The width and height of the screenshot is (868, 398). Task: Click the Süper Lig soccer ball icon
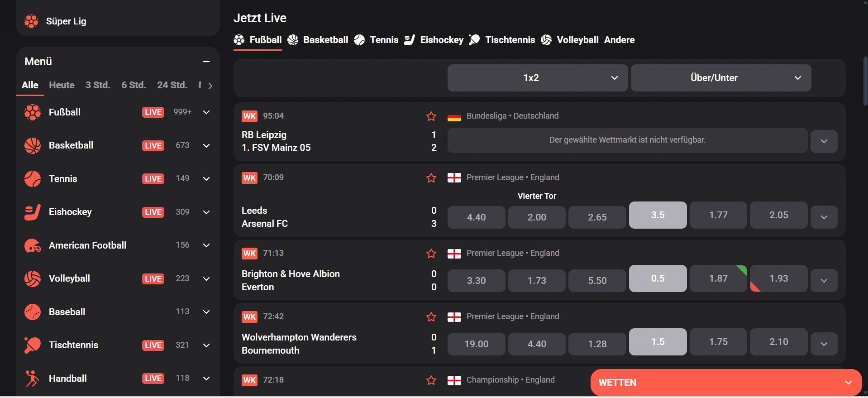tap(31, 21)
